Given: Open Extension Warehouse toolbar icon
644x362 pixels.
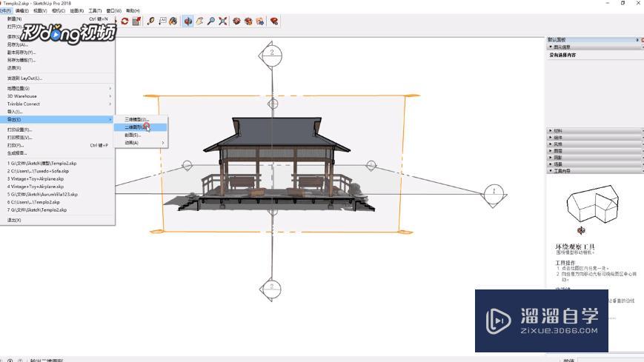Looking at the screenshot, I should pos(248,21).
